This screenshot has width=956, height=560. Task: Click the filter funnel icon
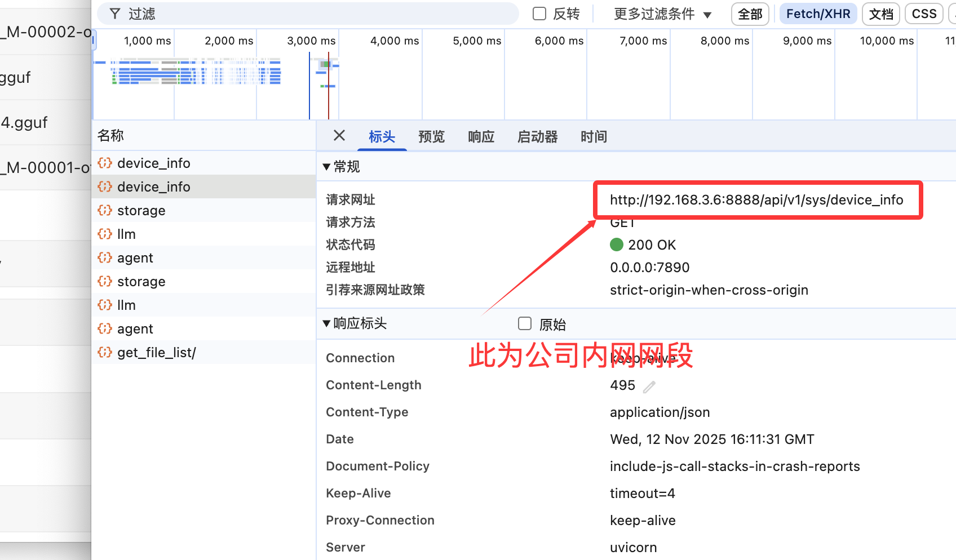(x=115, y=14)
